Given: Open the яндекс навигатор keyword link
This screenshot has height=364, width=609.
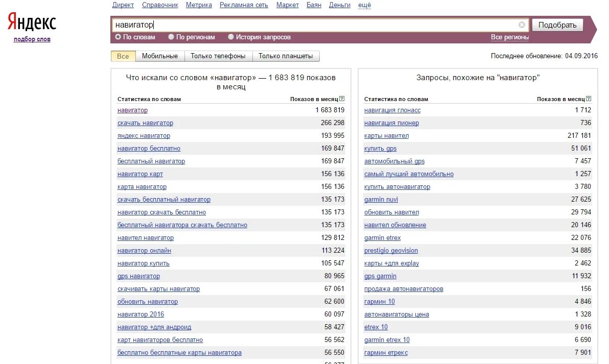Looking at the screenshot, I should [x=144, y=136].
